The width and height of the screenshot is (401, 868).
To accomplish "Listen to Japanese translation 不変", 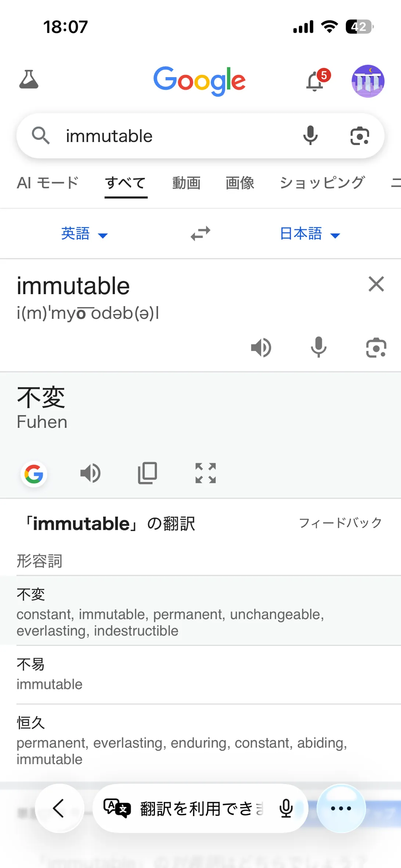I will (x=90, y=473).
